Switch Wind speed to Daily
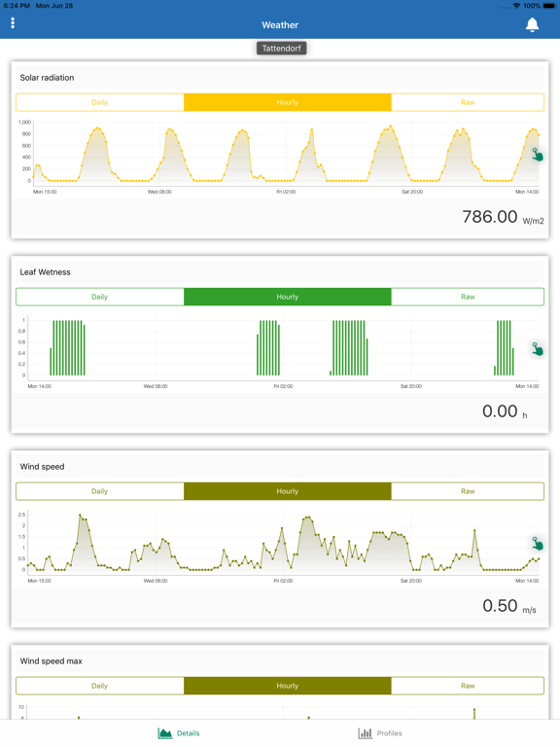The image size is (560, 747). 99,491
